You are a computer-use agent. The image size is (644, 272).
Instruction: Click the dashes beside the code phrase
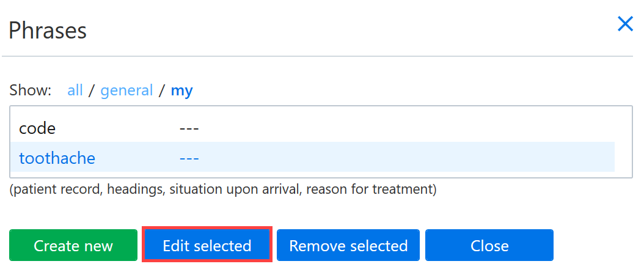pyautogui.click(x=189, y=128)
